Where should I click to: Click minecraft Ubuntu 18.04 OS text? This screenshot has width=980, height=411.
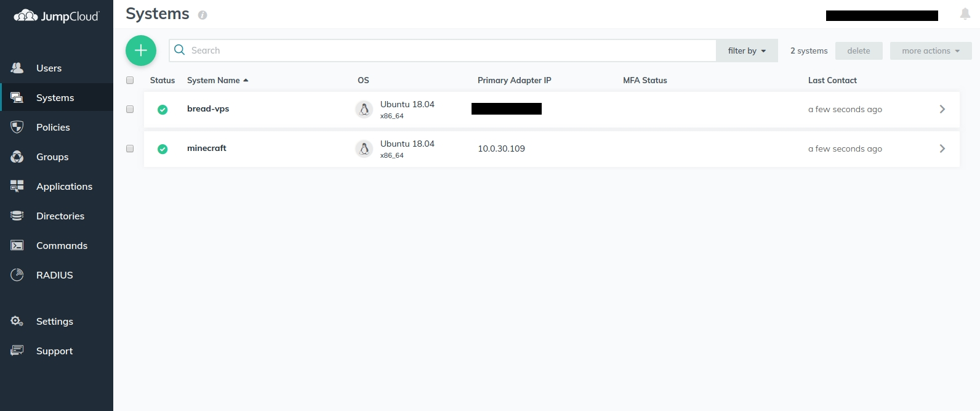coord(408,144)
